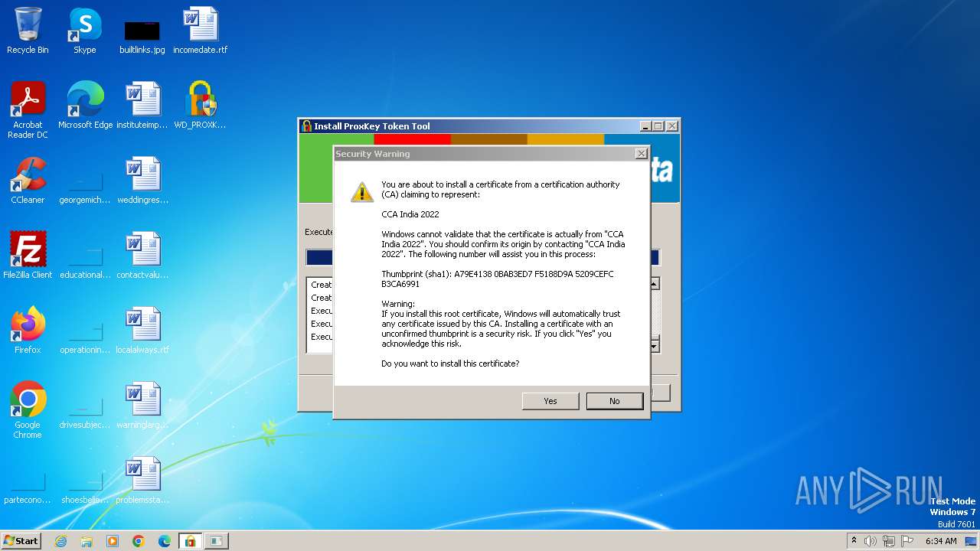Launch Internet Explorer from taskbar
Viewport: 980px width, 551px height.
tap(61, 541)
